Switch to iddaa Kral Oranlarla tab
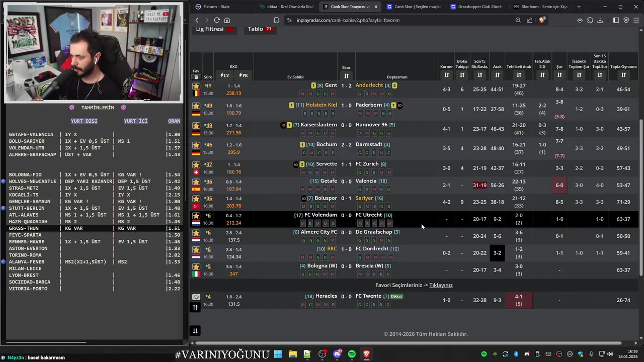644x362 pixels. click(285, 7)
